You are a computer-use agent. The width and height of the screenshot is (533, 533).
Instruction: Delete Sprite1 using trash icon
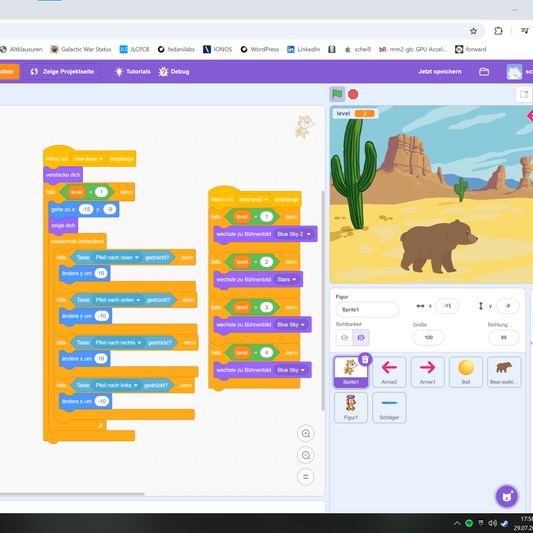pyautogui.click(x=365, y=359)
